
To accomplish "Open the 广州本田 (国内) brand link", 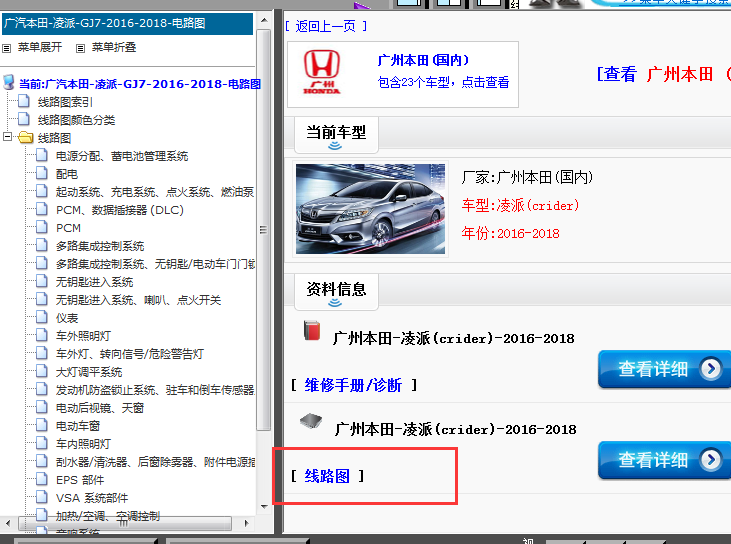I will click(423, 60).
